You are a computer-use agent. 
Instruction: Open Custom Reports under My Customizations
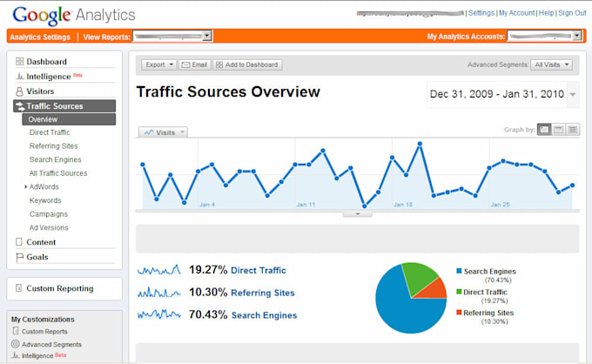pos(44,332)
